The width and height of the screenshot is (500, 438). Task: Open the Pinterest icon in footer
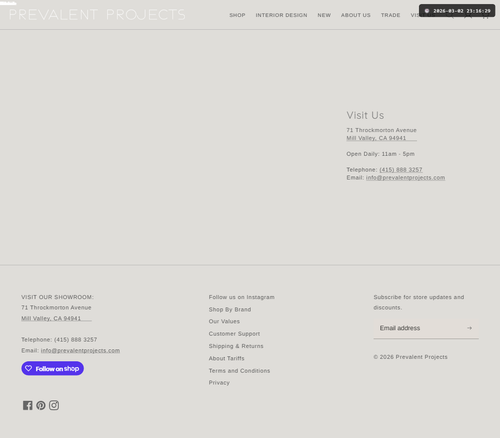pos(41,405)
